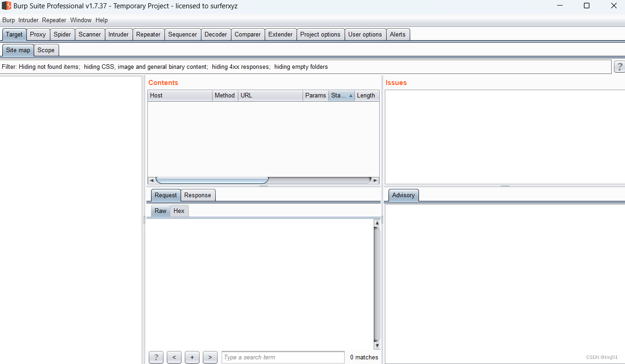The width and height of the screenshot is (625, 364).
Task: Click the request pane scroll up arrow
Action: [x=377, y=223]
